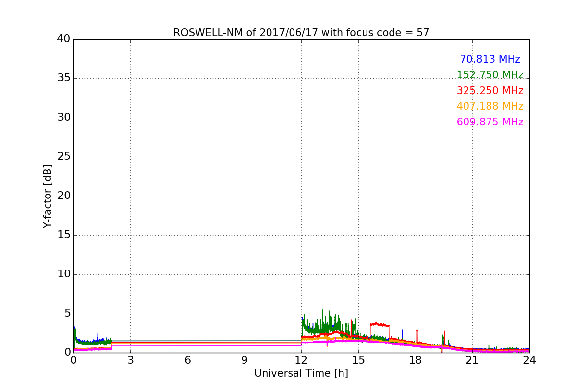588x392 pixels.
Task: Click the Y-factor [dB] axis label
Action: click(48, 196)
